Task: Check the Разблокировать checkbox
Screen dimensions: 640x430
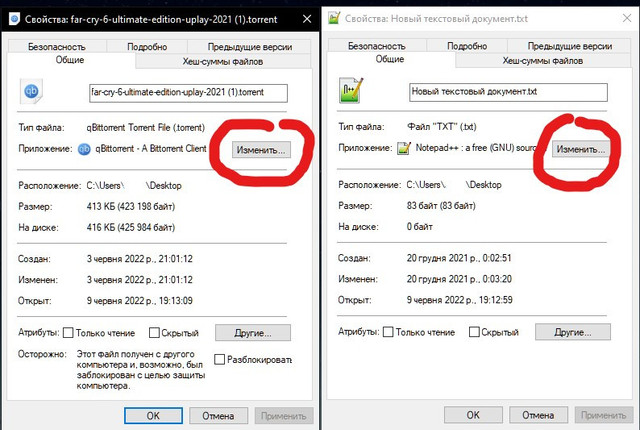Action: 220,359
